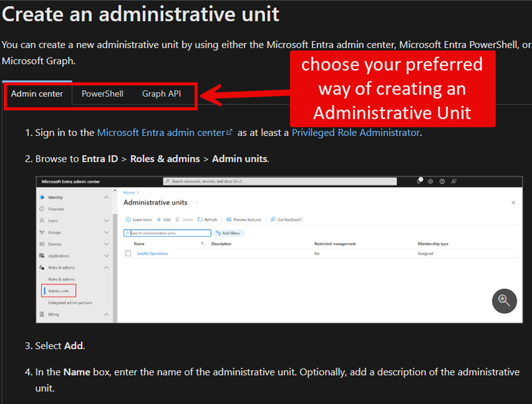Click the Membership type column header
532x404 pixels.
pyautogui.click(x=433, y=244)
